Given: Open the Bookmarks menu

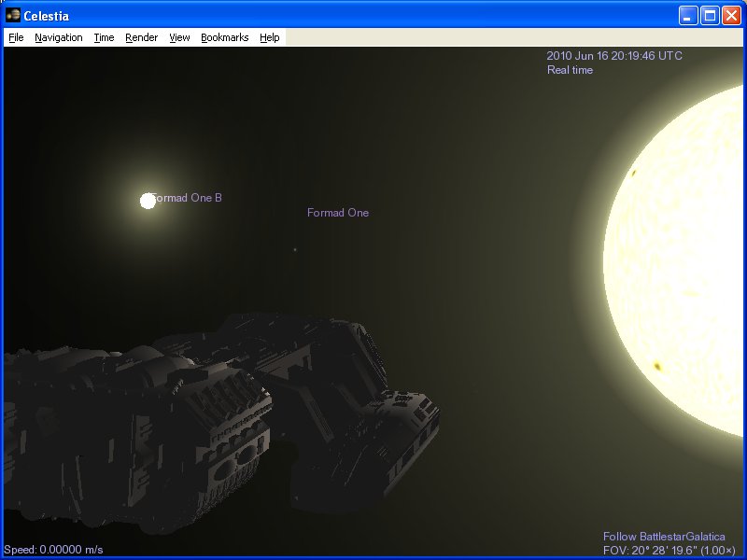Looking at the screenshot, I should 225,37.
